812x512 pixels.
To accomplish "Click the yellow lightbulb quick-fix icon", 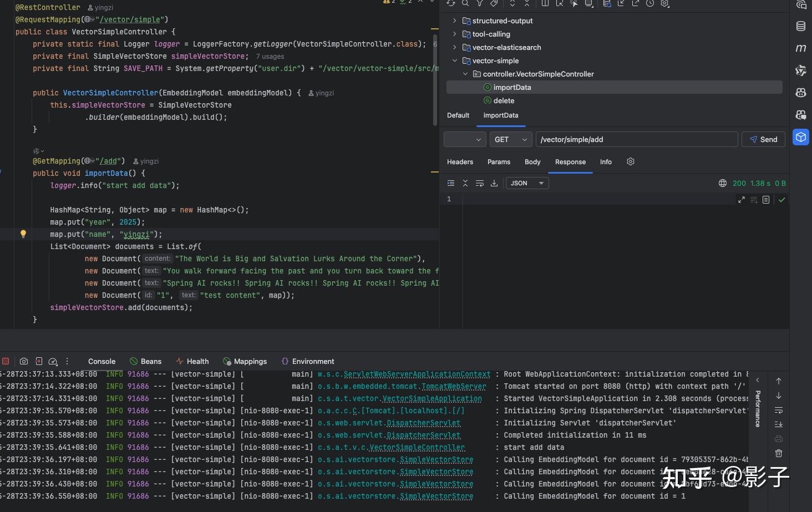I will [x=23, y=234].
